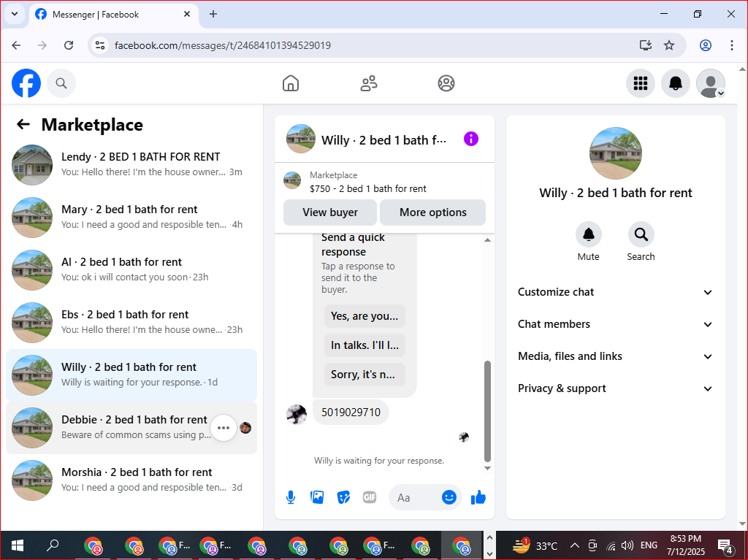The width and height of the screenshot is (748, 560).
Task: Select Willy's conversation in the list
Action: (x=131, y=375)
